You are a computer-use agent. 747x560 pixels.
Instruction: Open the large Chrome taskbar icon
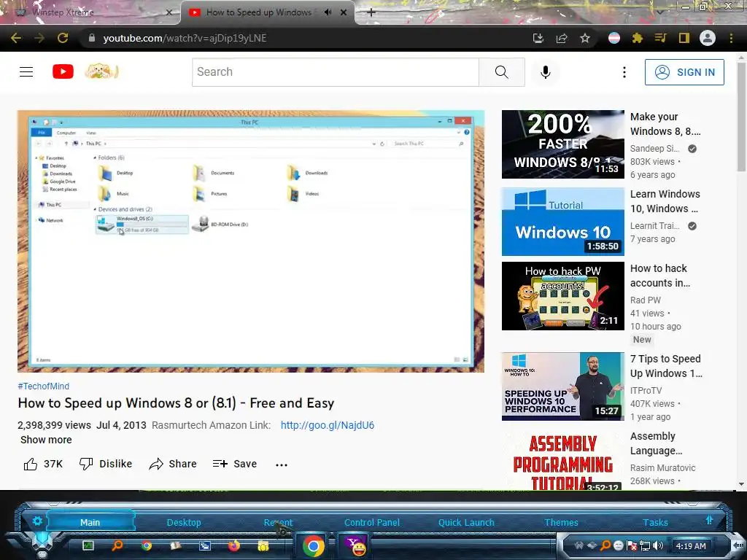click(x=314, y=545)
